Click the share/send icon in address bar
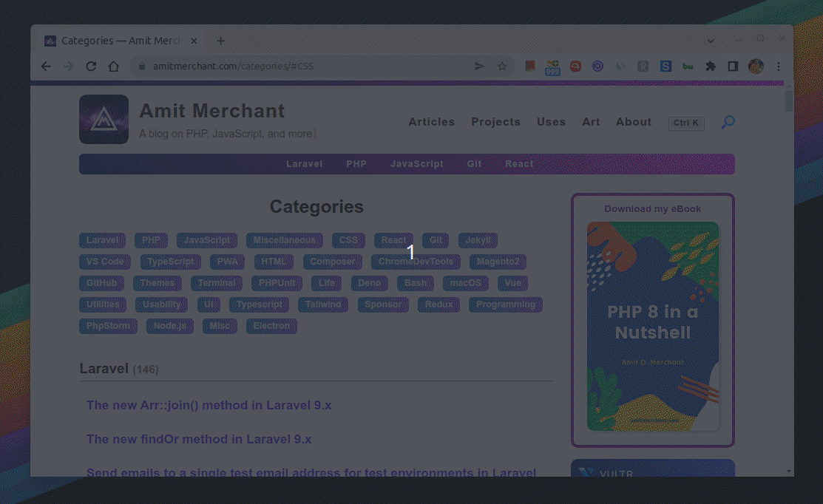Viewport: 823px width, 504px height. [x=479, y=66]
